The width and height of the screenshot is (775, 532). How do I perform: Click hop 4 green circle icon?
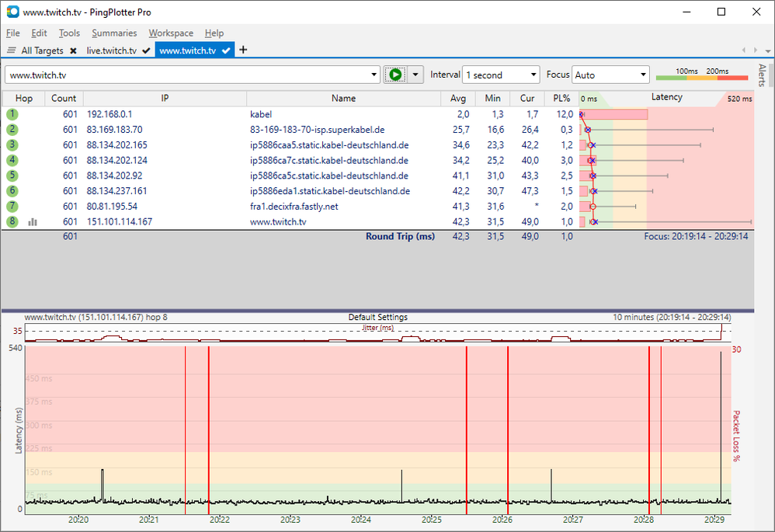[x=12, y=160]
